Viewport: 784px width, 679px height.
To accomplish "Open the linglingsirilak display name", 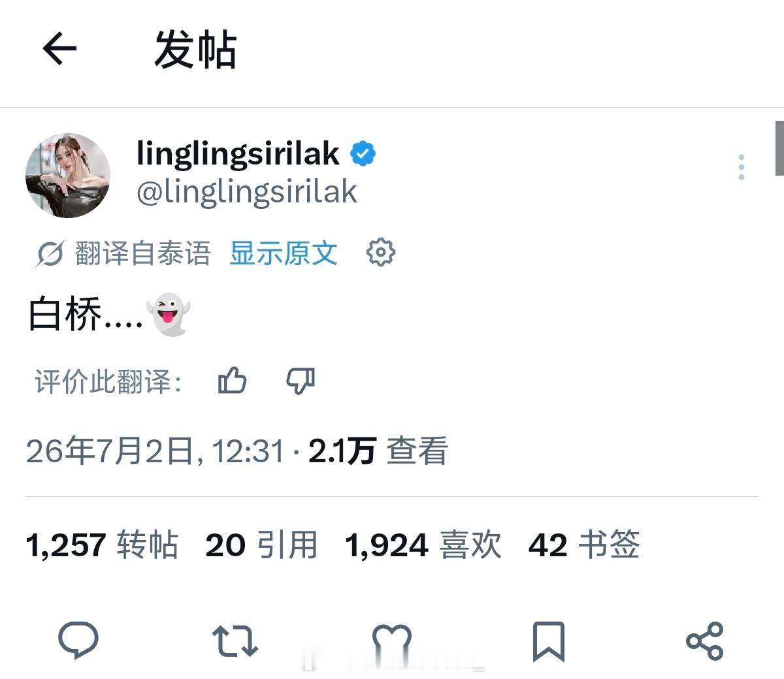I will [238, 153].
